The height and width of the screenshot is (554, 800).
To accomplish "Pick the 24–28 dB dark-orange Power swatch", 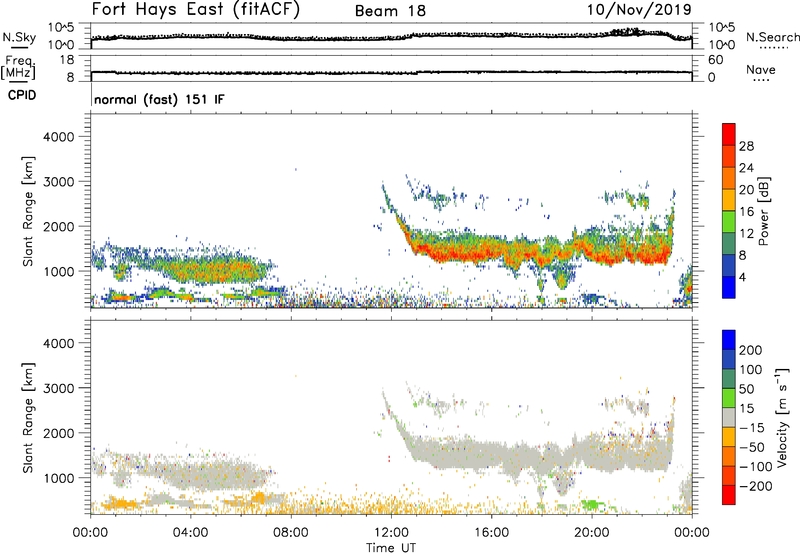I will 729,156.
